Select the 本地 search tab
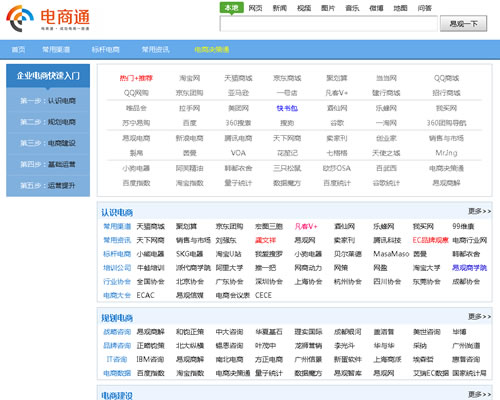 coord(232,8)
